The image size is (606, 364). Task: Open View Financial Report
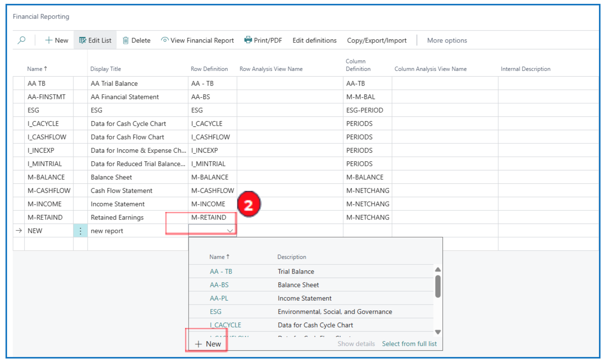198,40
